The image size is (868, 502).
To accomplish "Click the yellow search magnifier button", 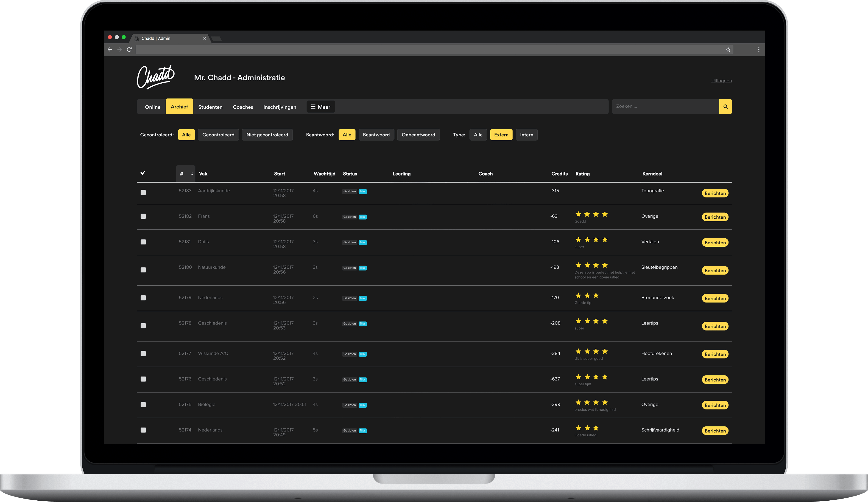I will (725, 107).
